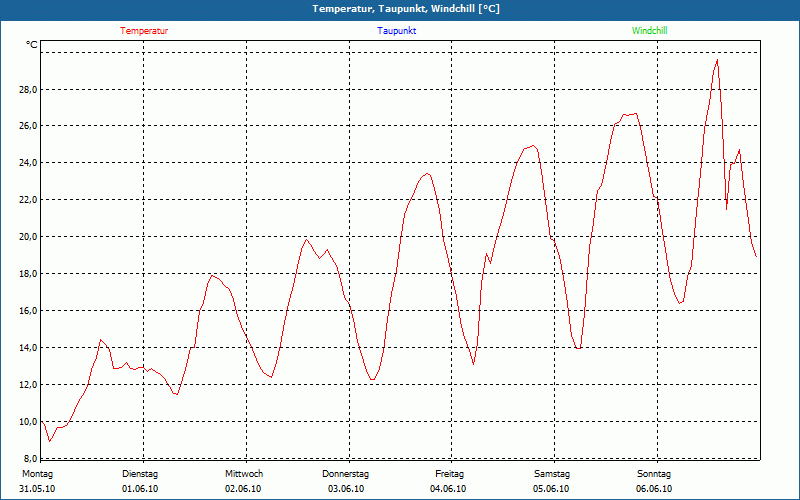Image resolution: width=800 pixels, height=500 pixels.
Task: Click the highest temperature peak on Sonntag
Action: tap(717, 60)
